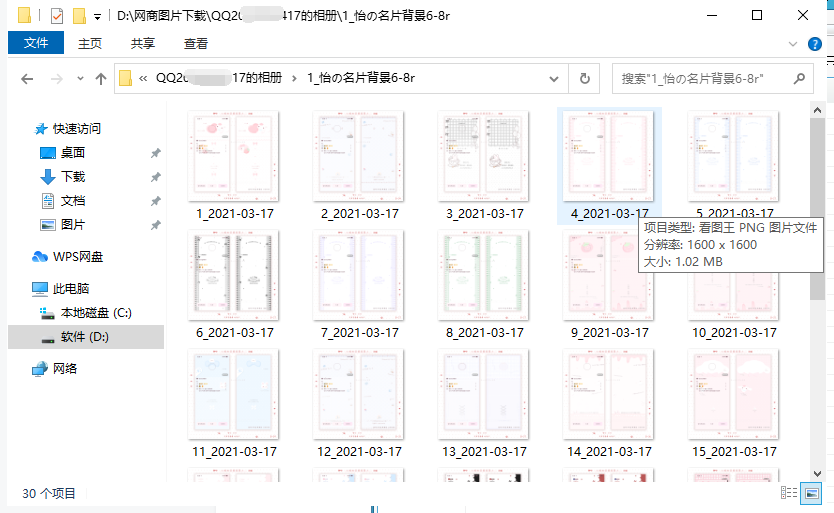Go back with the left arrow

point(27,79)
